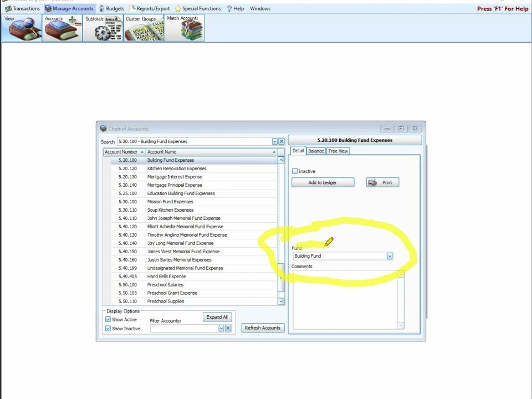Viewport: 532px width, 399px height.
Task: Click the Accounts add/remove toolbar icon
Action: click(x=63, y=28)
